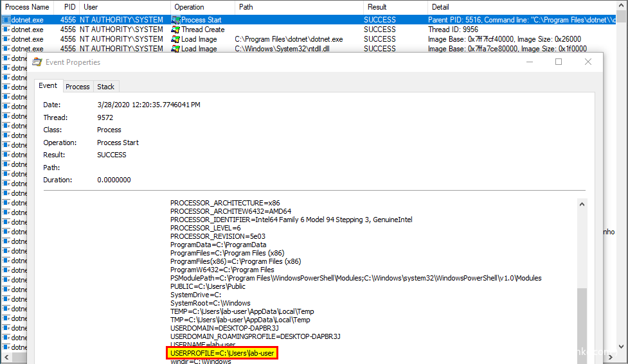The width and height of the screenshot is (628, 364).
Task: Click the Detail column header
Action: click(x=440, y=7)
